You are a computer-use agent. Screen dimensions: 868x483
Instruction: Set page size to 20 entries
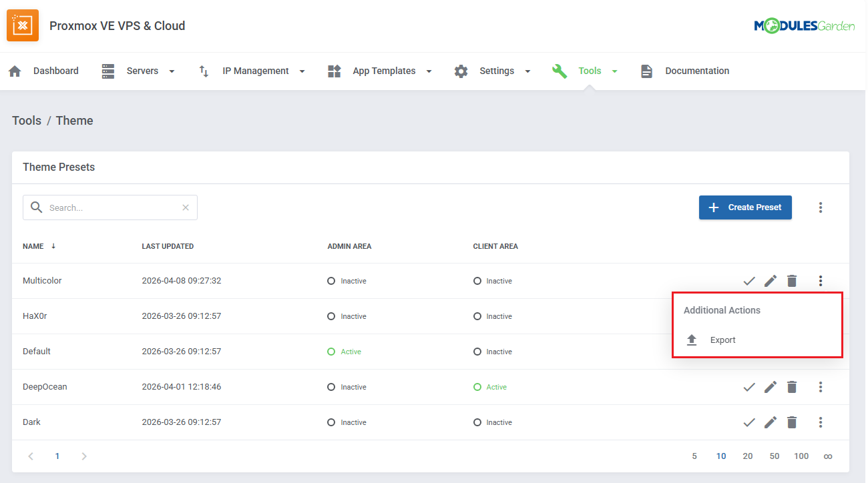pos(748,456)
